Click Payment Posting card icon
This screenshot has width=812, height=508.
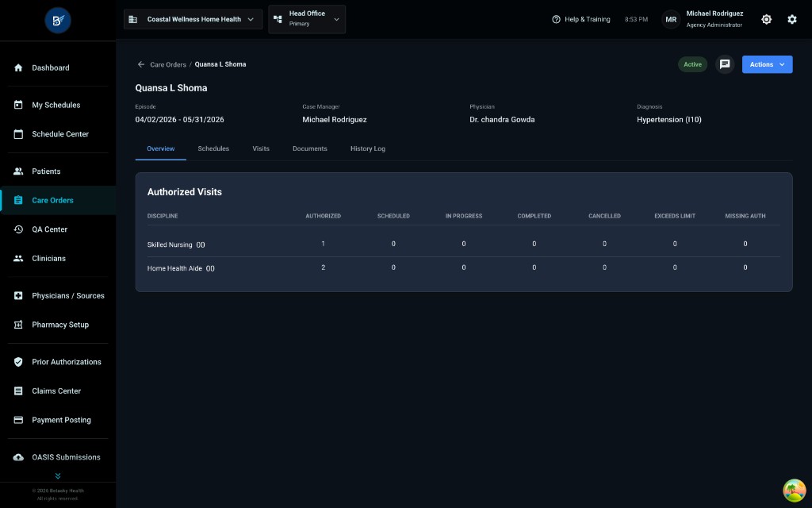coord(18,421)
